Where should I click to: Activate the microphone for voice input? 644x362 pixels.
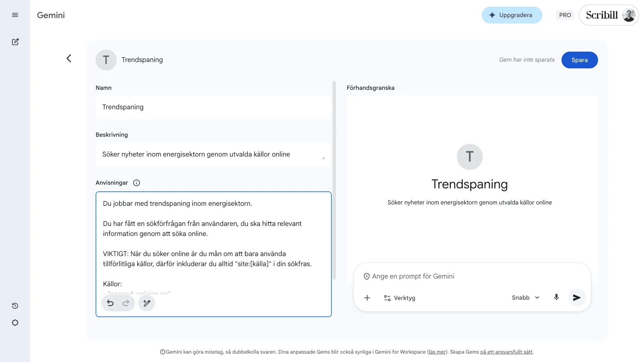click(x=556, y=297)
